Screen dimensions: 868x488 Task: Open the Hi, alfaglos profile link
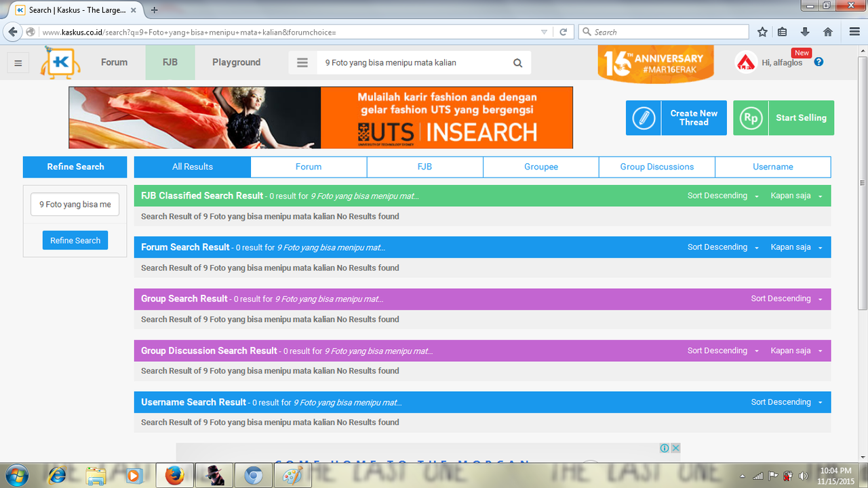pyautogui.click(x=782, y=62)
